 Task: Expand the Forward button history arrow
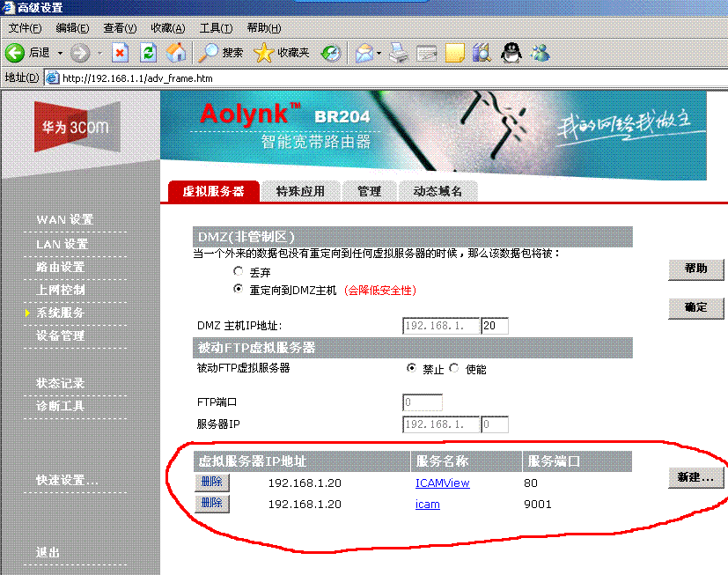tap(99, 54)
